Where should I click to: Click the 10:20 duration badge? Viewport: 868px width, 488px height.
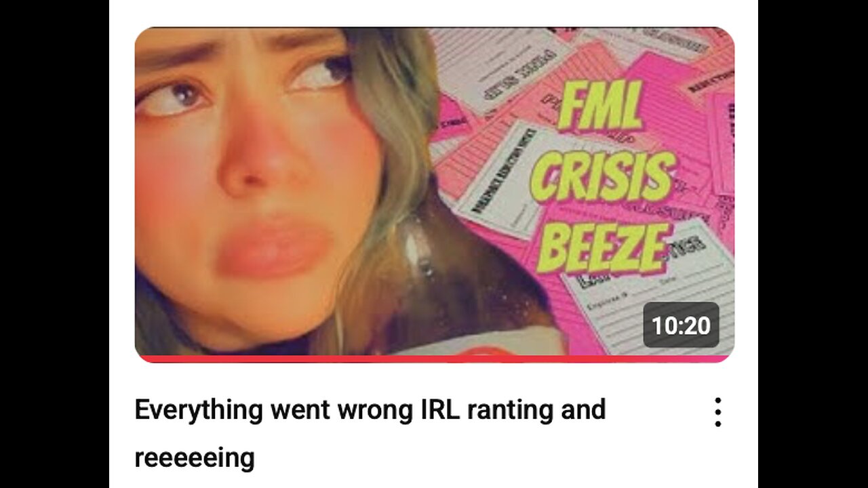(681, 325)
